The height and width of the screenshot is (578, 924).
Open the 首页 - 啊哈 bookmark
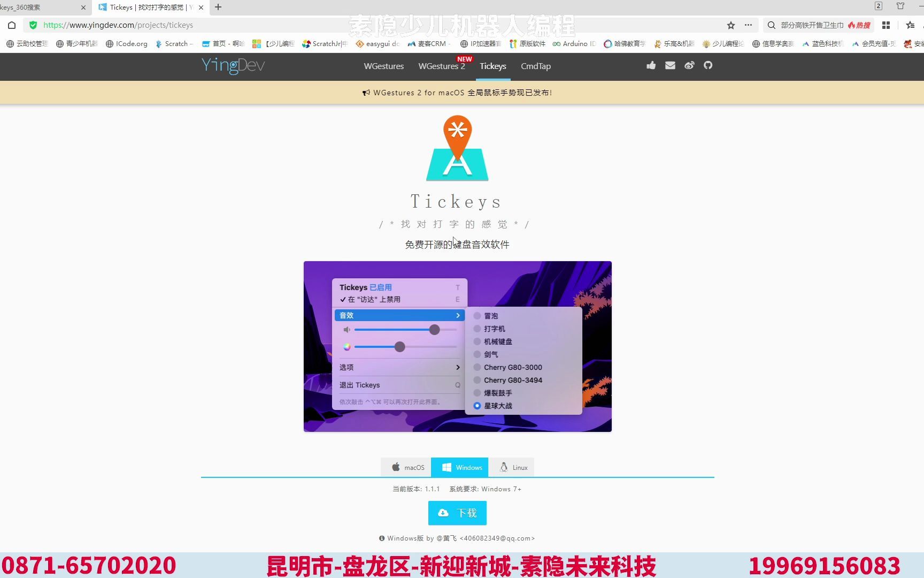click(223, 44)
